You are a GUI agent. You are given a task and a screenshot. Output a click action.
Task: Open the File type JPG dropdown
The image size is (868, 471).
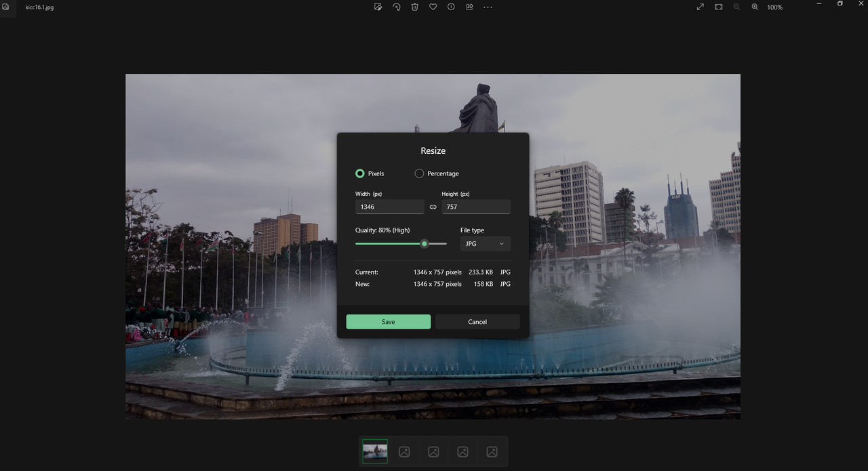click(486, 243)
